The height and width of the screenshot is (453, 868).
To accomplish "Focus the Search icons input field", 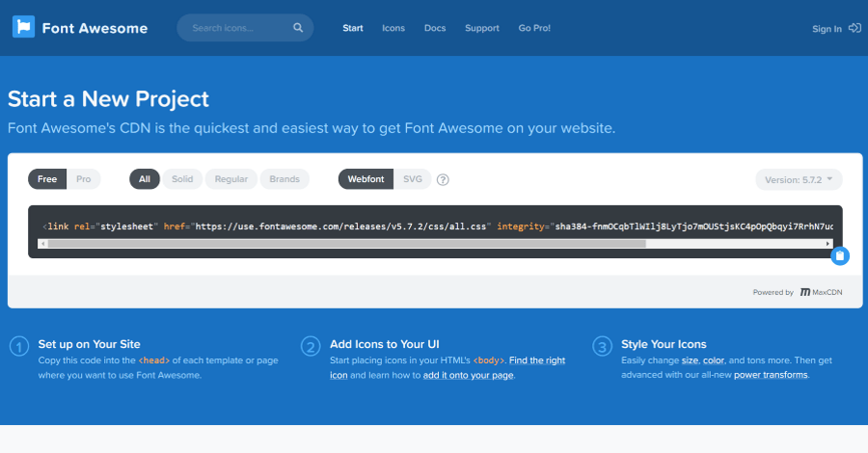I will pyautogui.click(x=245, y=28).
